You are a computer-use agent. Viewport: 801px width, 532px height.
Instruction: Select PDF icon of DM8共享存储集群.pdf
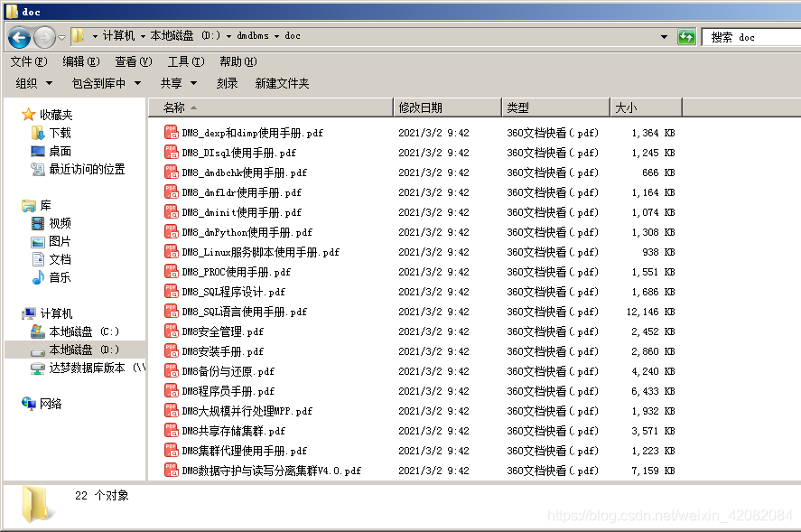tap(172, 431)
